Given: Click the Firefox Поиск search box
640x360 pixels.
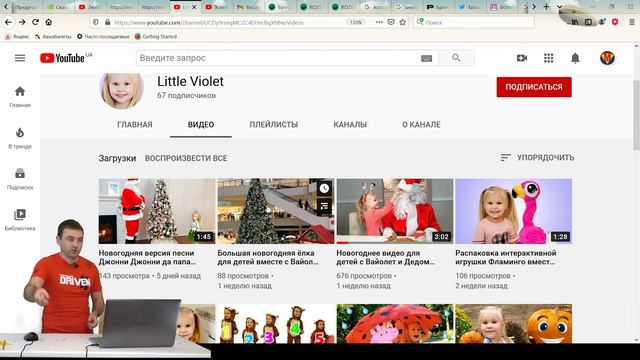Looking at the screenshot, I should pos(473,22).
